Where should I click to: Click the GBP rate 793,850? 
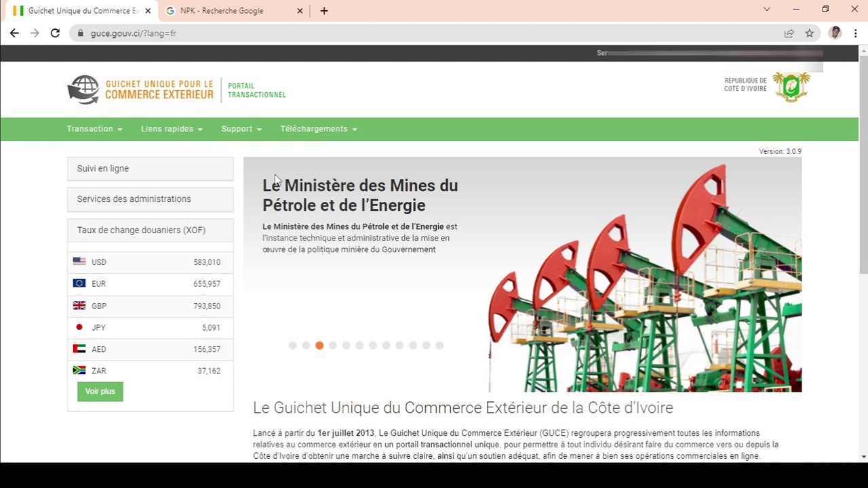207,306
